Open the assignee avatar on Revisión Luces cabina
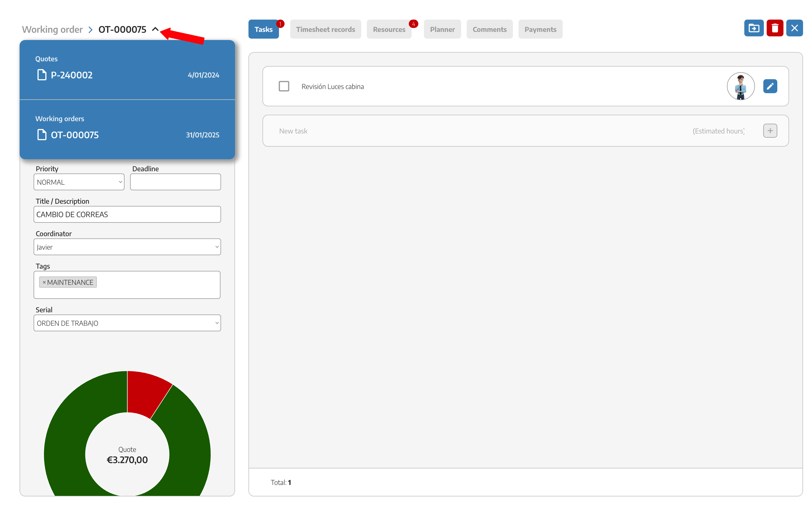This screenshot has width=812, height=516. point(741,86)
